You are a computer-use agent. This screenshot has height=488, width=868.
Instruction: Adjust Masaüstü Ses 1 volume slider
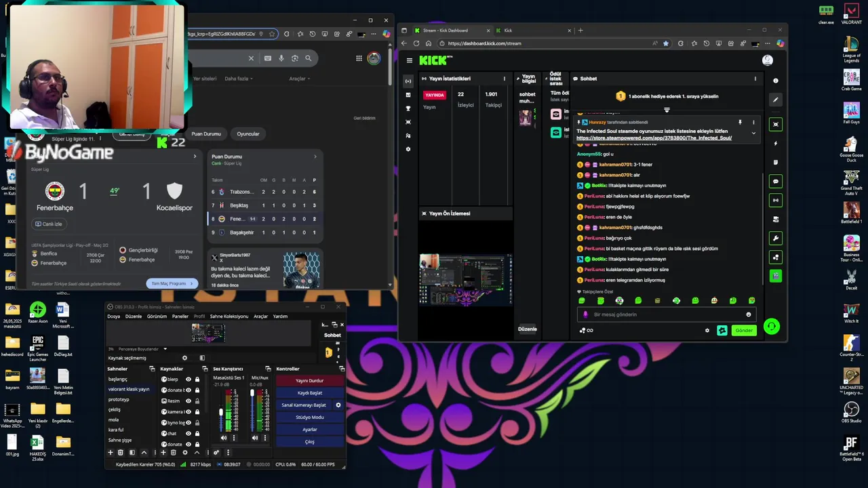coord(221,411)
